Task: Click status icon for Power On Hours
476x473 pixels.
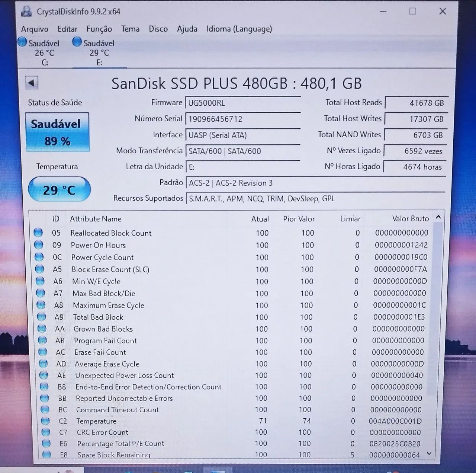Action: pyautogui.click(x=38, y=245)
